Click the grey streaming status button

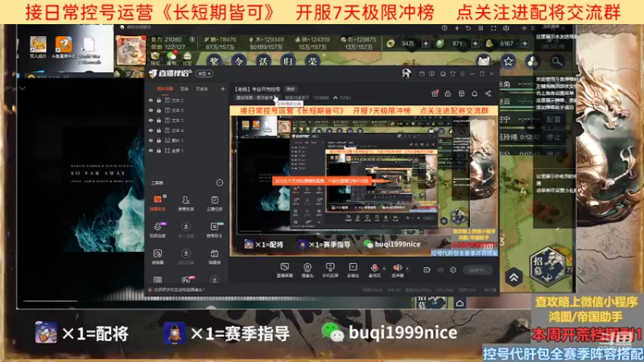click(477, 269)
